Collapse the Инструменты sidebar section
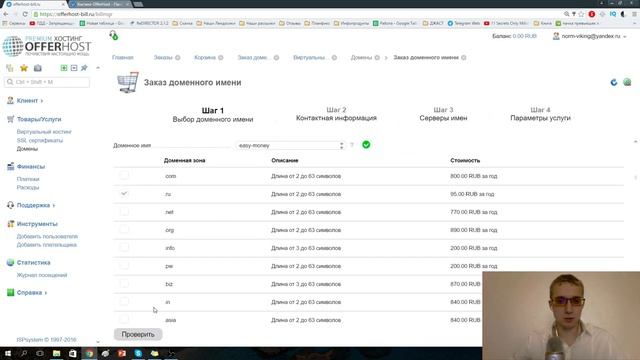The height and width of the screenshot is (360, 640). click(37, 224)
